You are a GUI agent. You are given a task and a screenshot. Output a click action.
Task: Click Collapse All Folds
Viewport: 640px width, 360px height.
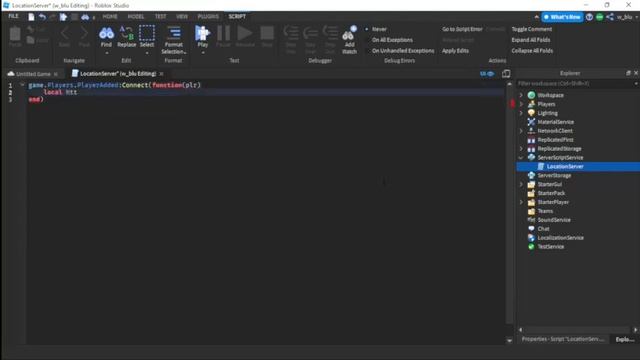(532, 51)
